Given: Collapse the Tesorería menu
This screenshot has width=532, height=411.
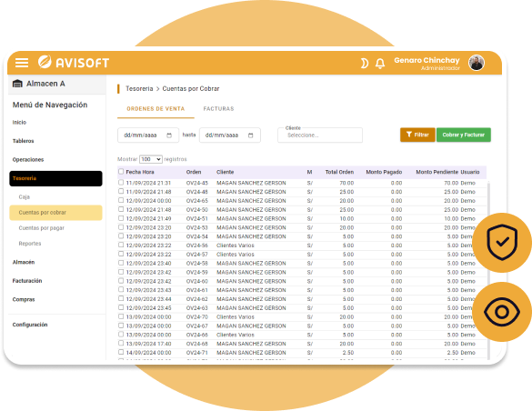Looking at the screenshot, I should pyautogui.click(x=55, y=178).
